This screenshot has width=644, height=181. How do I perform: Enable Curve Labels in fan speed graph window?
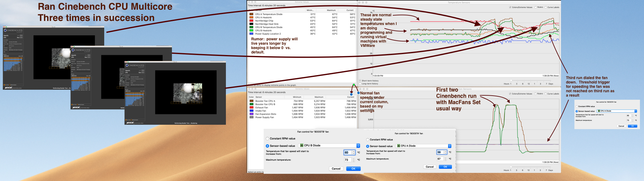(546, 93)
